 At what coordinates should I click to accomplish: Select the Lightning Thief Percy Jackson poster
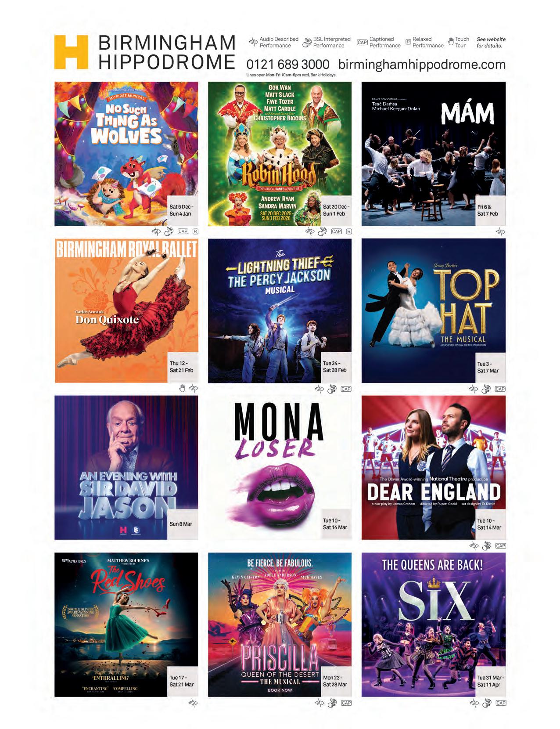coord(280,310)
